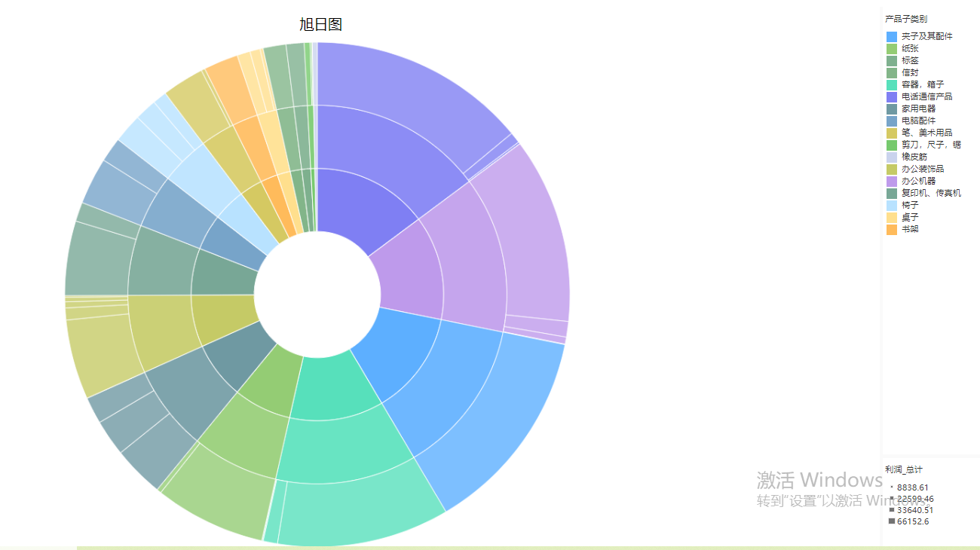980x550 pixels.
Task: Select the 椅子 legend color square
Action: [x=892, y=205]
